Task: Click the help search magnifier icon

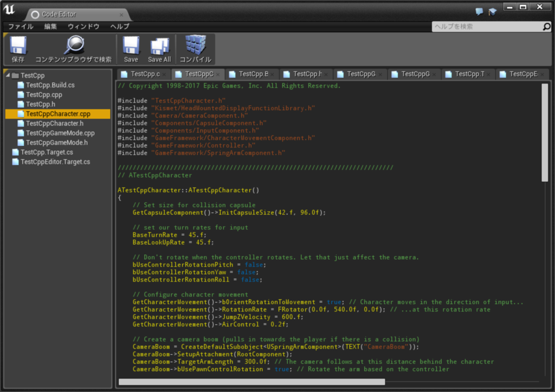Action: [546, 27]
